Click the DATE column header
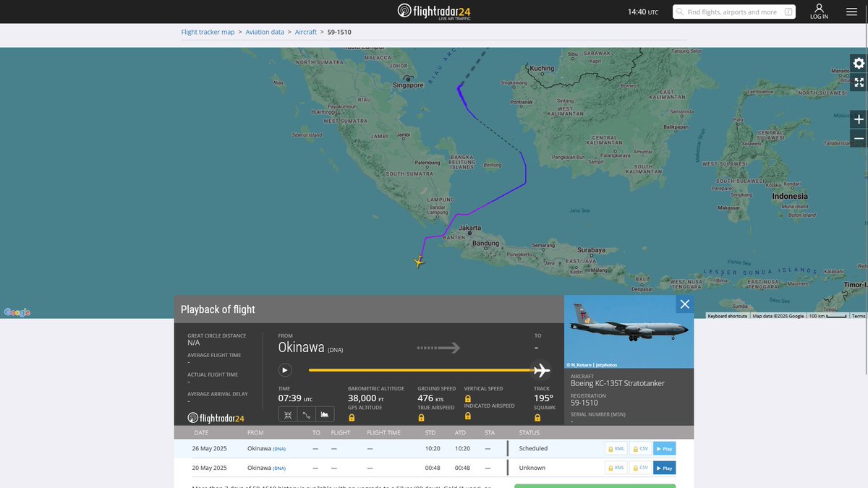The image size is (868, 488). point(202,432)
